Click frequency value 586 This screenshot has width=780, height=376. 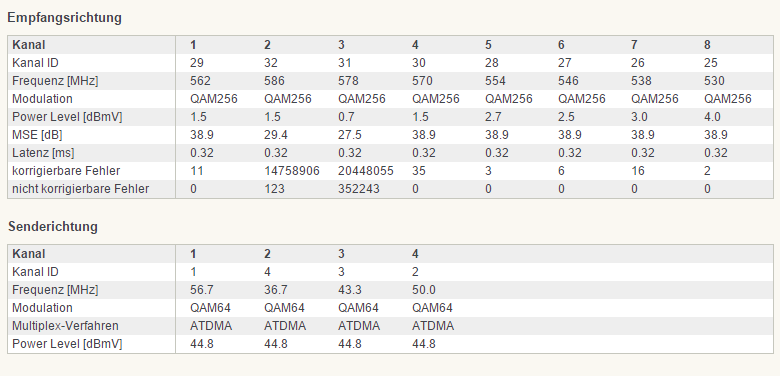[275, 81]
